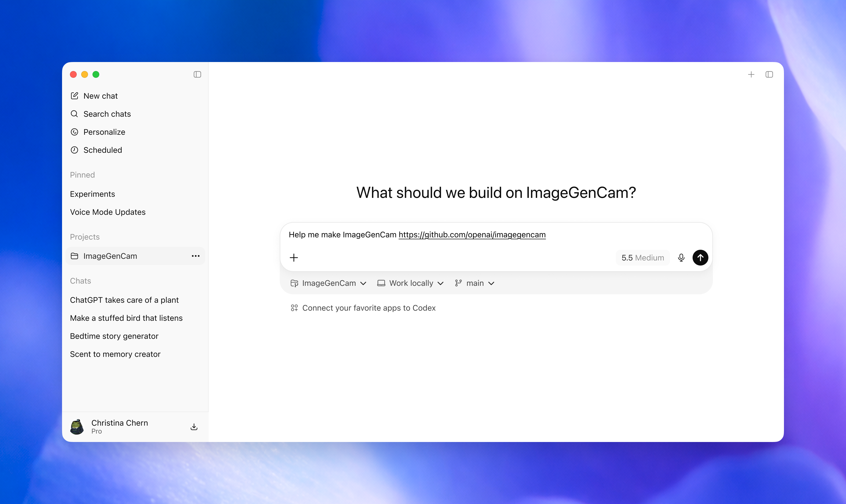Click the laptop icon beside Work locally
846x504 pixels.
[x=381, y=283]
